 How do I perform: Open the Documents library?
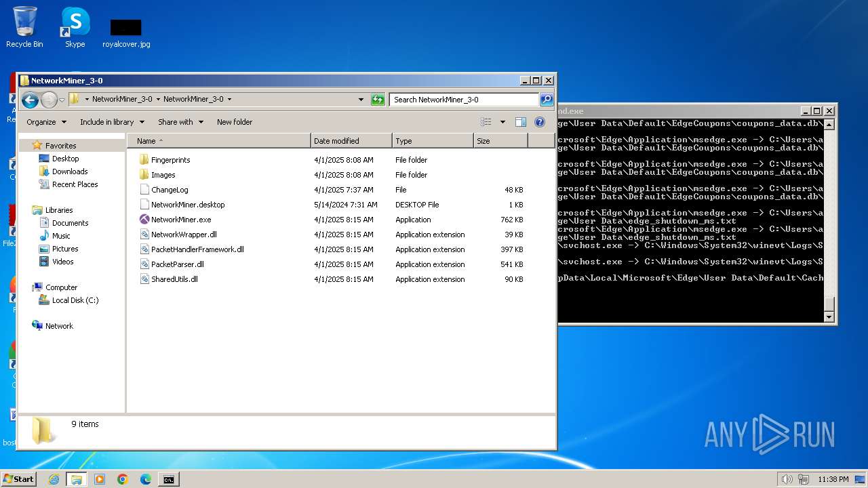tap(70, 223)
